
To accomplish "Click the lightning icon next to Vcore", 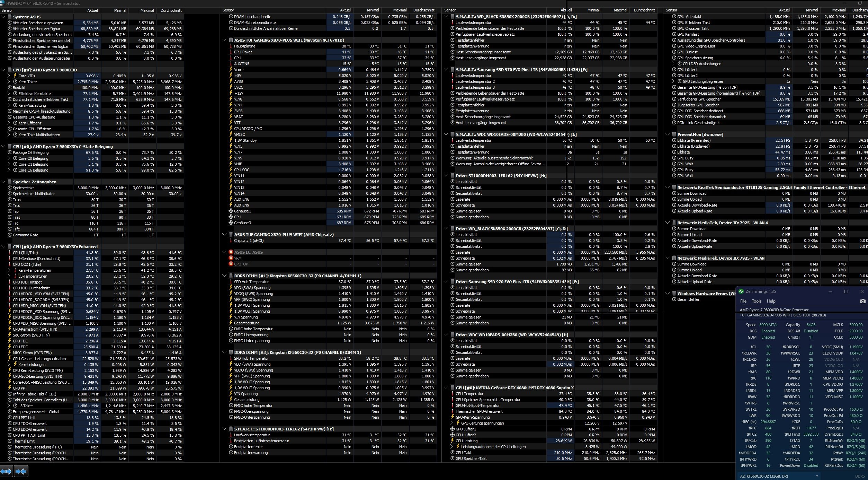I will point(231,70).
